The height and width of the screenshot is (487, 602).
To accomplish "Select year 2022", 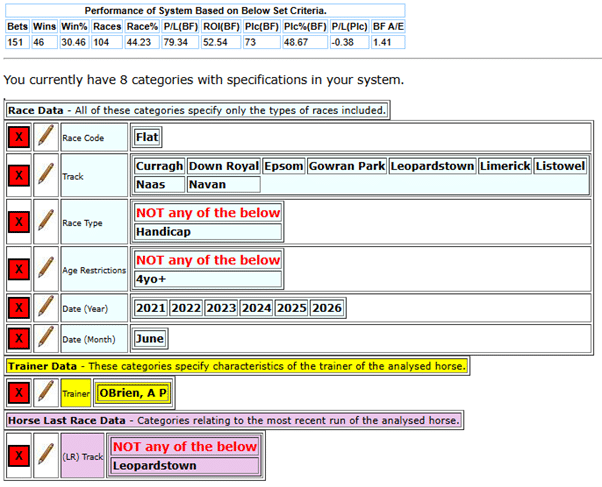I will point(186,308).
